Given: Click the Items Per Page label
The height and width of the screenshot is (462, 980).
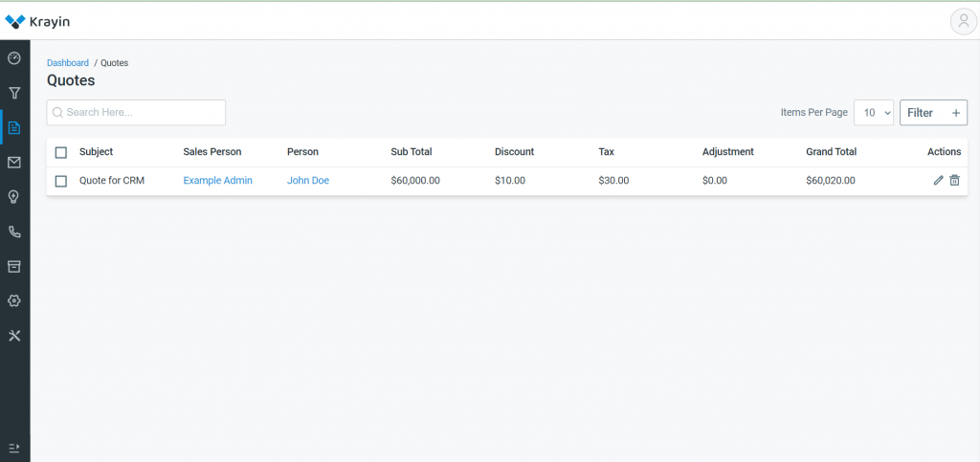Looking at the screenshot, I should click(x=814, y=112).
